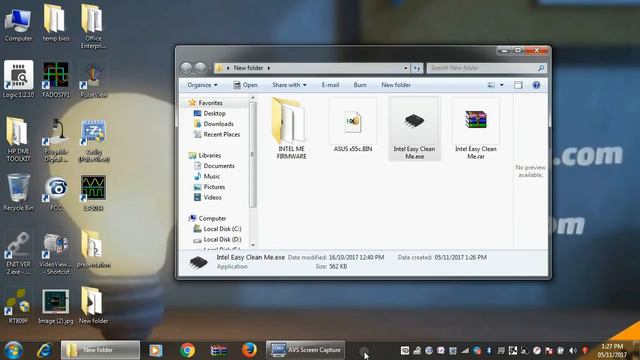The image size is (640, 360).
Task: Refresh the New folder address bar
Action: point(417,68)
